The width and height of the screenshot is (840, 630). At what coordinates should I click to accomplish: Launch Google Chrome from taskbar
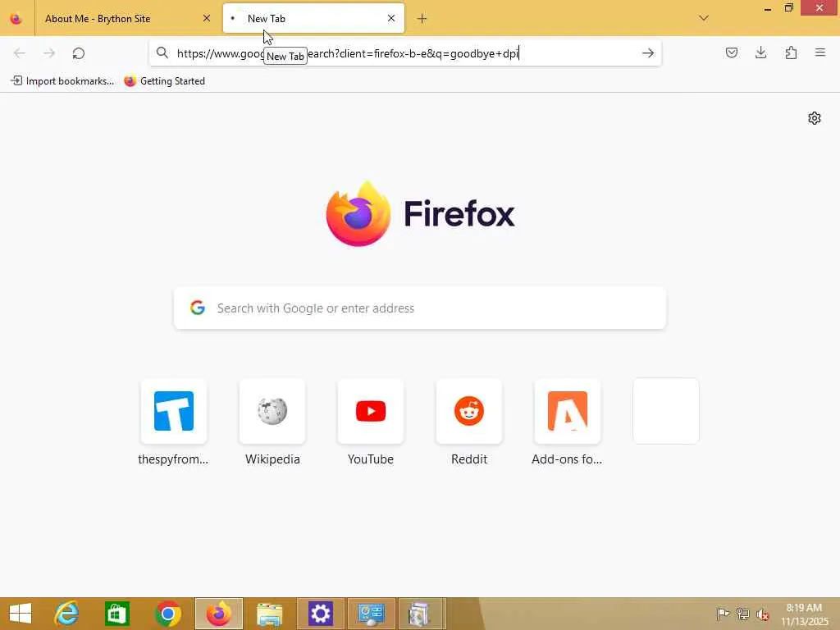click(x=167, y=614)
